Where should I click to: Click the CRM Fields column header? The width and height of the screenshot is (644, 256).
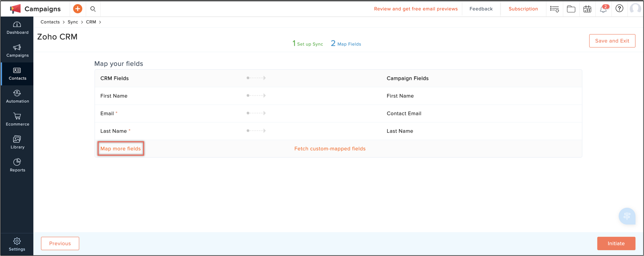click(x=114, y=78)
